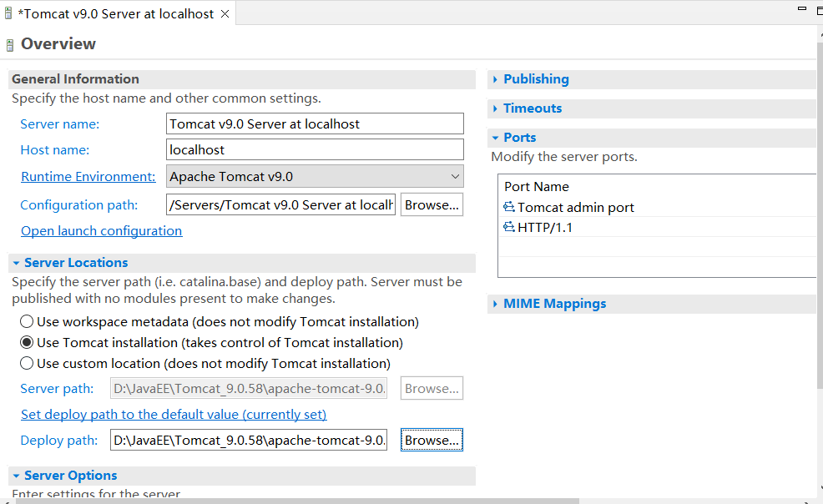Viewport: 823px width, 504px height.
Task: Click Browse next to Deploy path
Action: coord(432,440)
